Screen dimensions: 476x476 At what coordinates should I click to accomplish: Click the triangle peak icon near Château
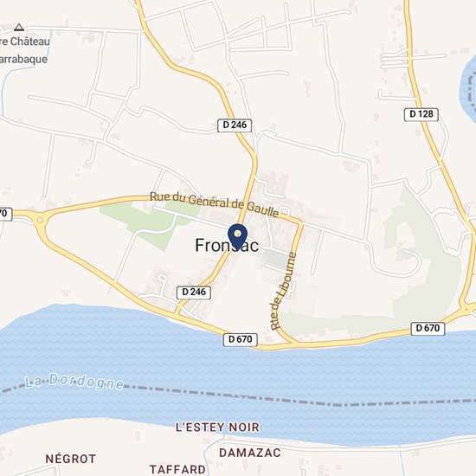coord(19,28)
